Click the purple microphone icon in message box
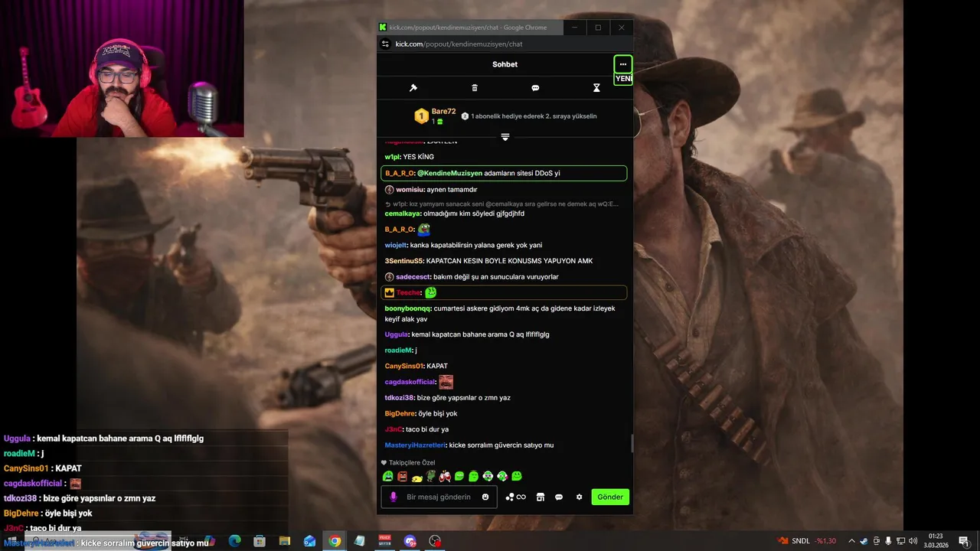 point(394,497)
